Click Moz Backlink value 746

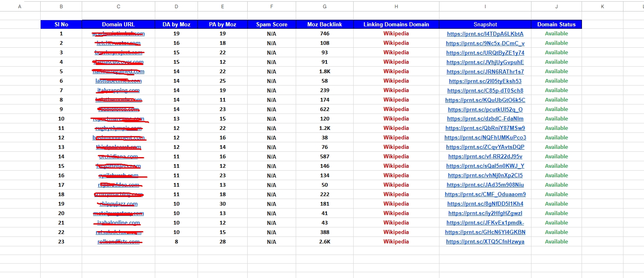(324, 34)
